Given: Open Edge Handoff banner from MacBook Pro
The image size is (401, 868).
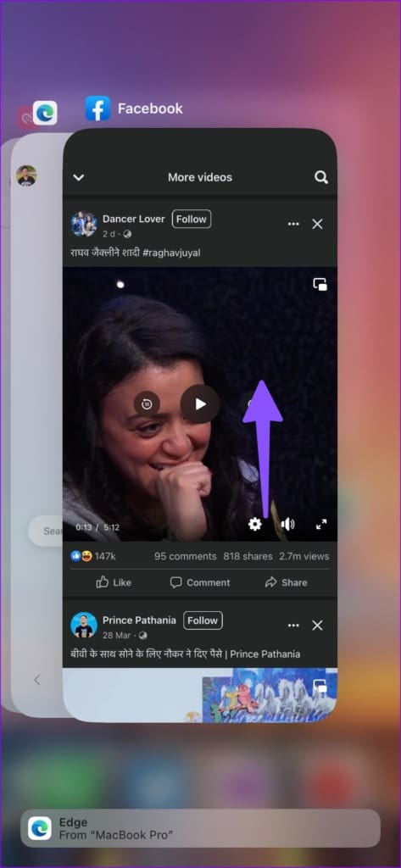Looking at the screenshot, I should tap(200, 829).
